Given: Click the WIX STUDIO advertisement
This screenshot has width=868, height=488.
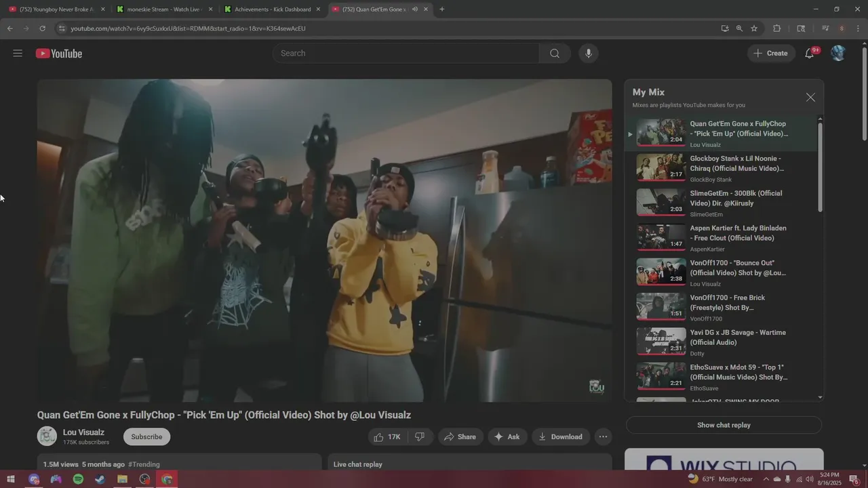Looking at the screenshot, I should (724, 460).
